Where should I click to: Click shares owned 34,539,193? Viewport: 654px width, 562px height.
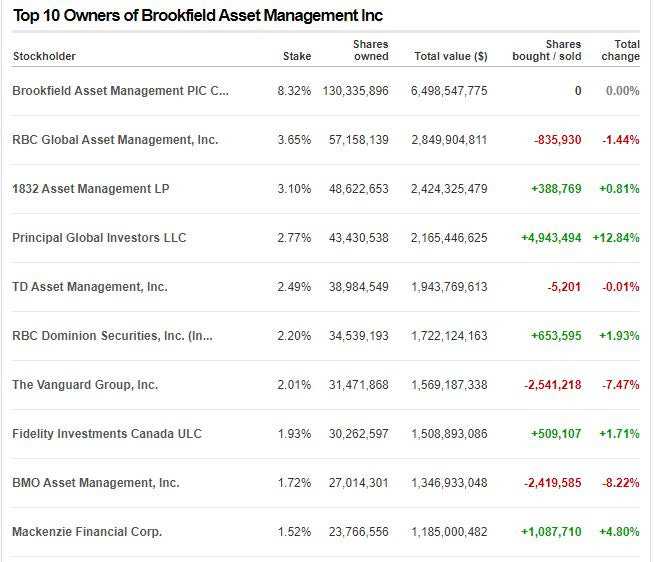click(359, 336)
